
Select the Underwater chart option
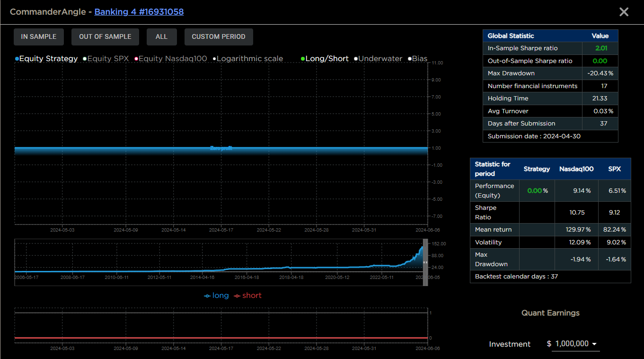(x=378, y=59)
